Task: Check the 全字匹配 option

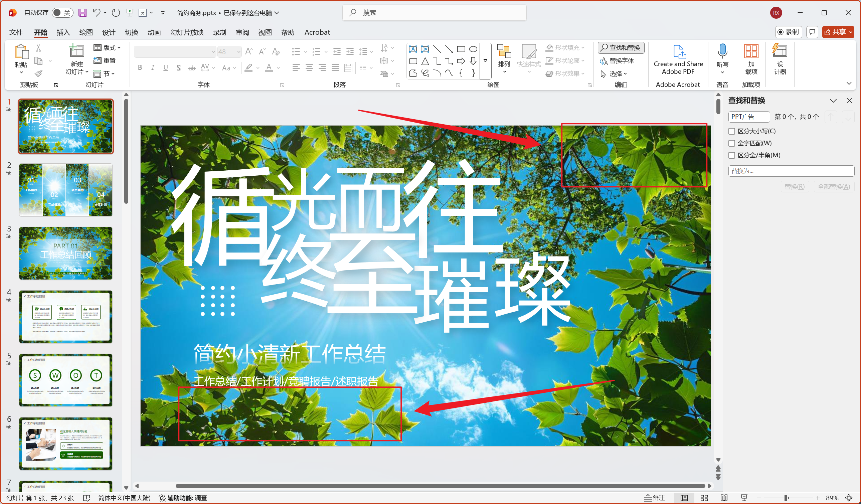Action: (x=731, y=143)
